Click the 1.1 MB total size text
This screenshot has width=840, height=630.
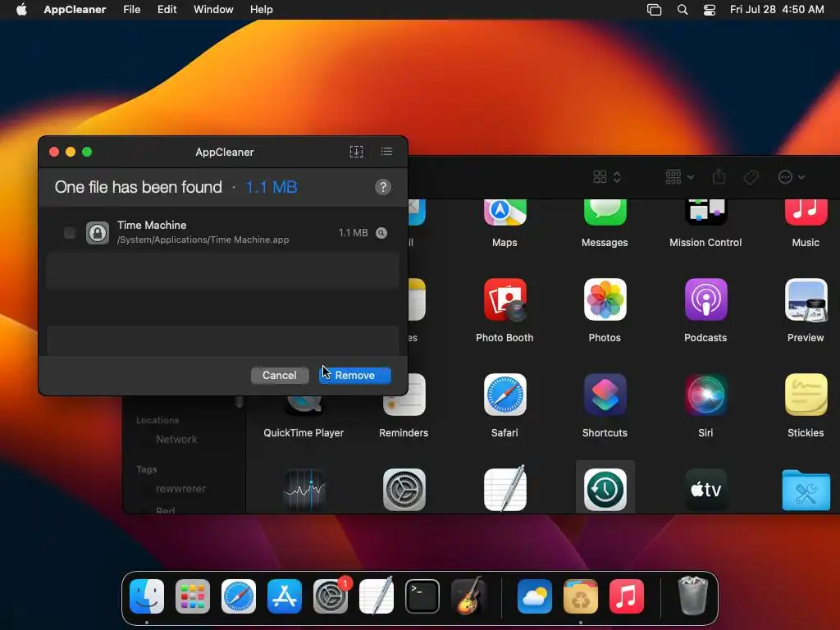271,187
